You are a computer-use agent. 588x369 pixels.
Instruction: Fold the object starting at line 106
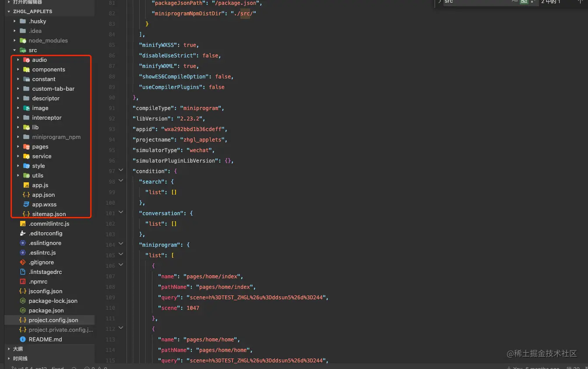click(121, 265)
